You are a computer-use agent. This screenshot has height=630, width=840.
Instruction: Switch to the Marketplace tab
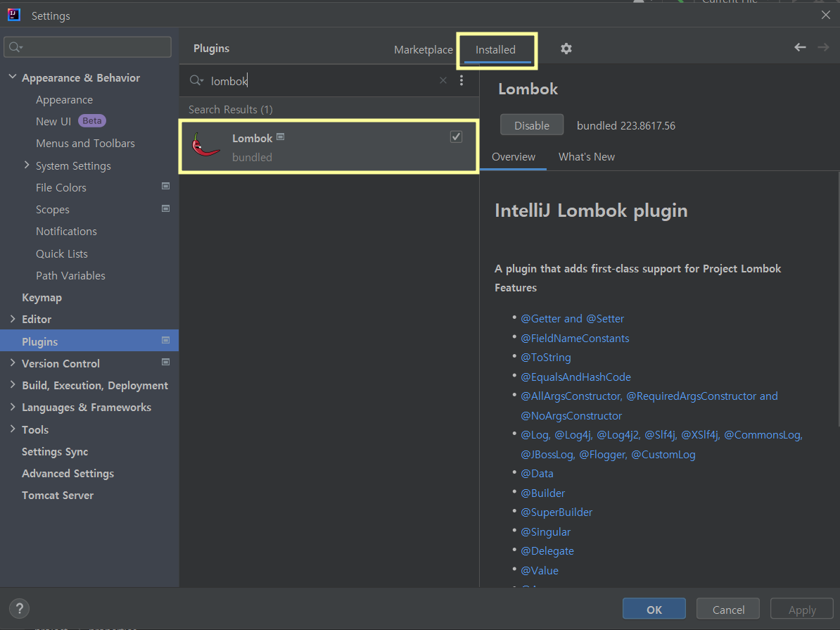pyautogui.click(x=424, y=49)
